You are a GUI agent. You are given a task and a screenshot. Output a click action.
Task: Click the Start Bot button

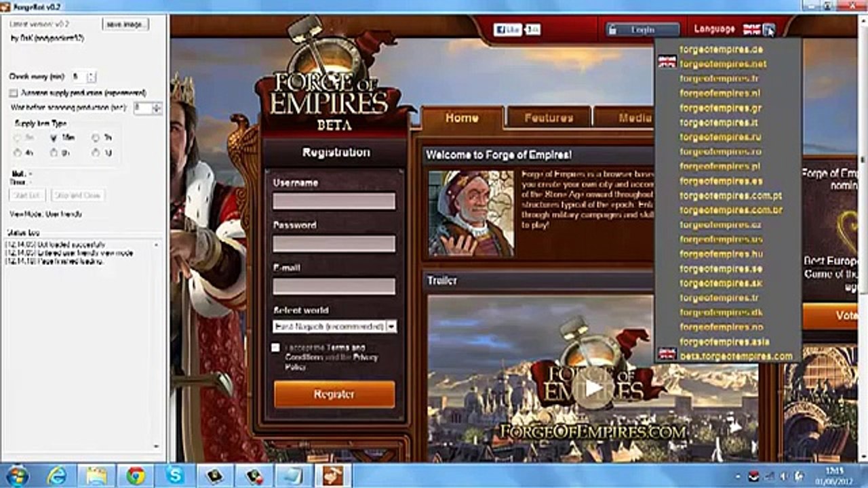(x=27, y=195)
